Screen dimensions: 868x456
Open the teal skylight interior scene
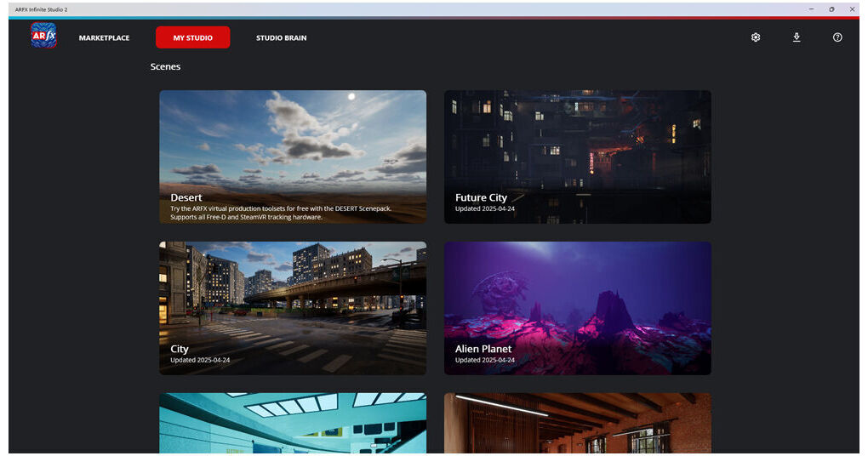tap(293, 424)
